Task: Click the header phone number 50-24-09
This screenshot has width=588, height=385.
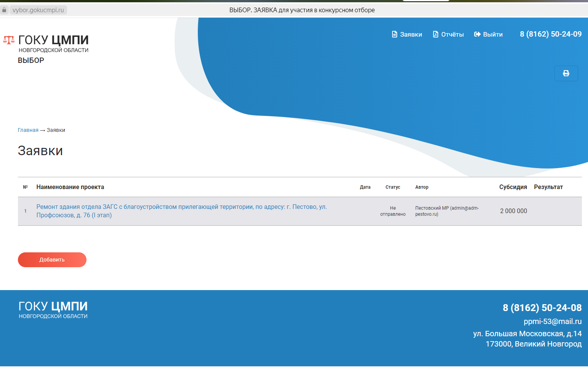Action: (551, 34)
